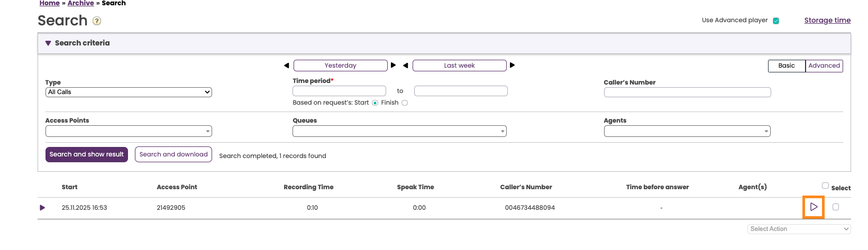Play the recording in the result row

(x=814, y=207)
